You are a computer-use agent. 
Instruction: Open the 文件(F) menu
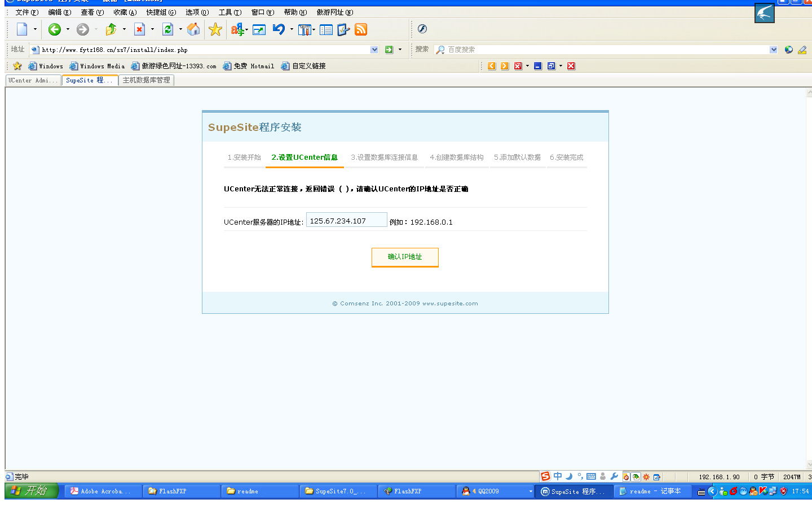[27, 12]
